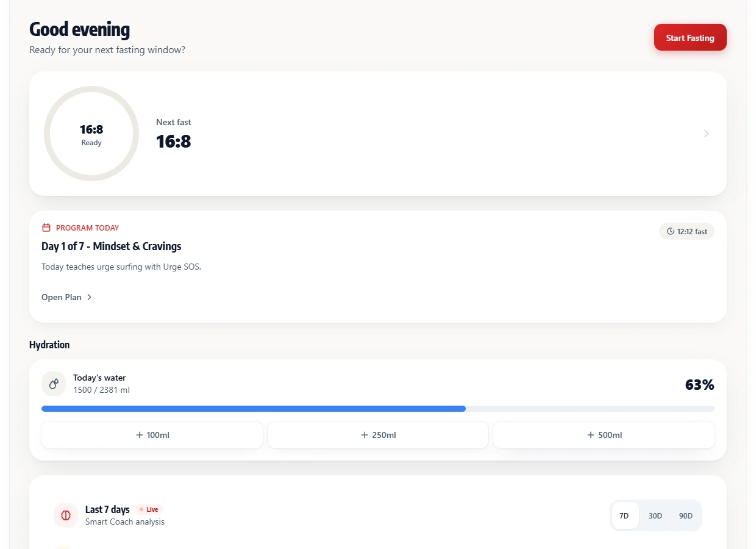Screen dimensions: 756x549
Task: Click the clock icon in 12:12 fast badge
Action: coord(671,232)
